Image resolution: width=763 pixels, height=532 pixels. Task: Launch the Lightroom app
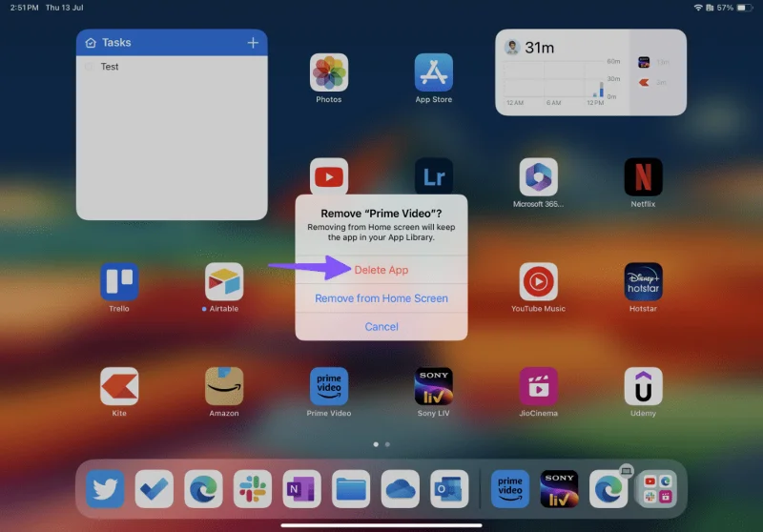(x=434, y=176)
